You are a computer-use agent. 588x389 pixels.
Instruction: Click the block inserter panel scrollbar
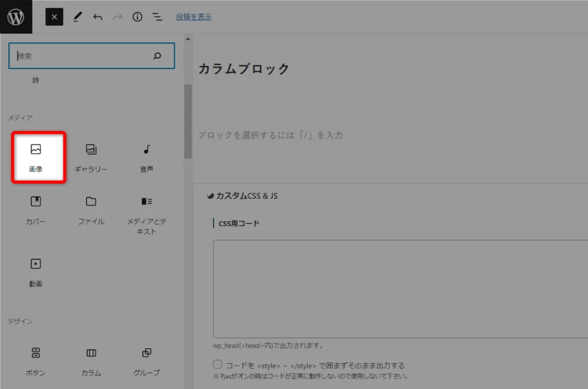pos(188,121)
